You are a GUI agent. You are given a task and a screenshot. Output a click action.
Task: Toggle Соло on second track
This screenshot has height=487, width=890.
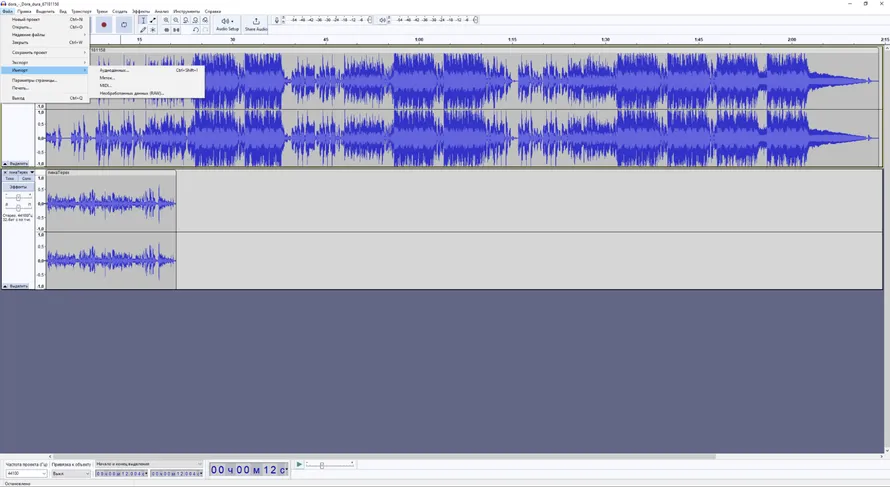coord(26,179)
